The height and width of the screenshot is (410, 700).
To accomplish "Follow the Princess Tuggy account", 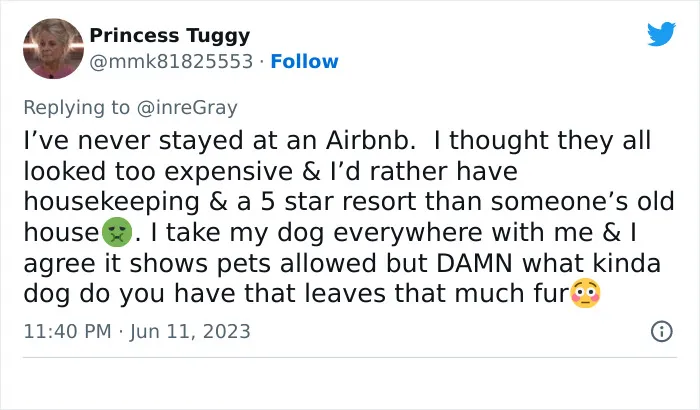I will pyautogui.click(x=304, y=62).
